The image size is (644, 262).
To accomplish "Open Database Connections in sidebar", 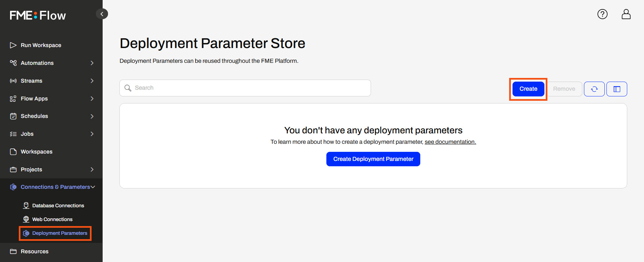I will (x=58, y=206).
